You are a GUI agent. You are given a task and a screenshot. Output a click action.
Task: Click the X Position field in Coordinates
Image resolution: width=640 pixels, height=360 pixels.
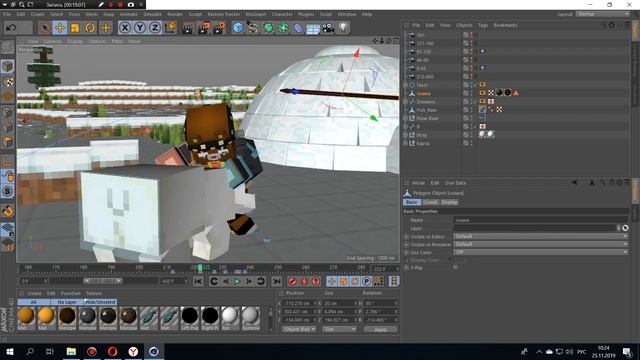point(299,303)
